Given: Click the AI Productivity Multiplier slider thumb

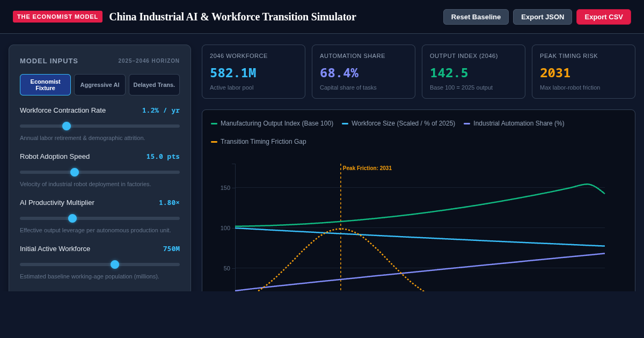Looking at the screenshot, I should coord(72,218).
